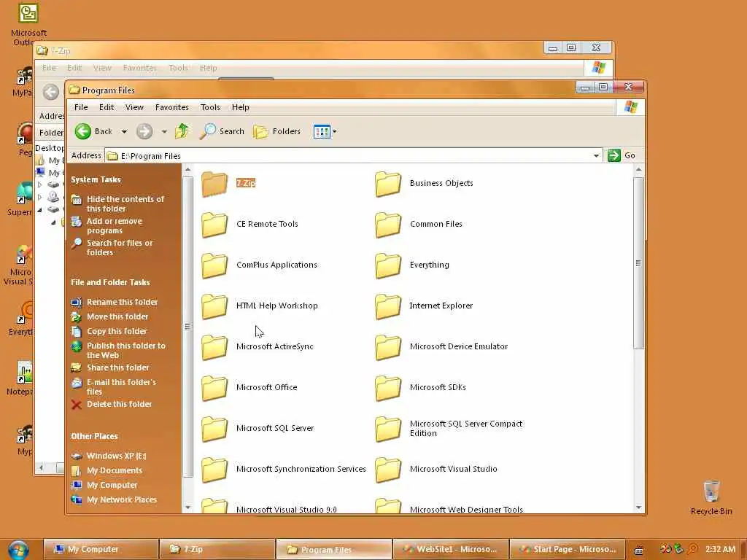Open the Tools menu in Program Files
The height and width of the screenshot is (560, 747).
point(210,107)
